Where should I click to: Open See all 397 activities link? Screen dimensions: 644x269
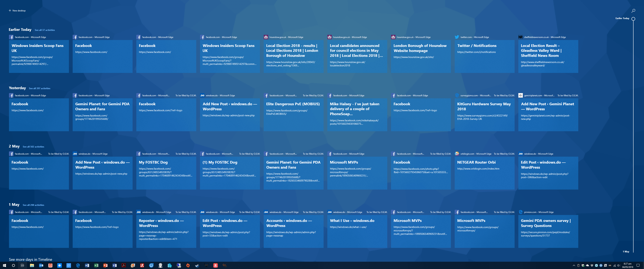tap(40, 88)
